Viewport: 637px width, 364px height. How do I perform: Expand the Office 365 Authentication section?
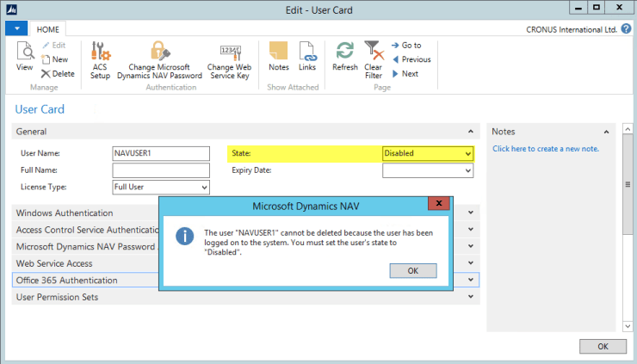pyautogui.click(x=471, y=280)
